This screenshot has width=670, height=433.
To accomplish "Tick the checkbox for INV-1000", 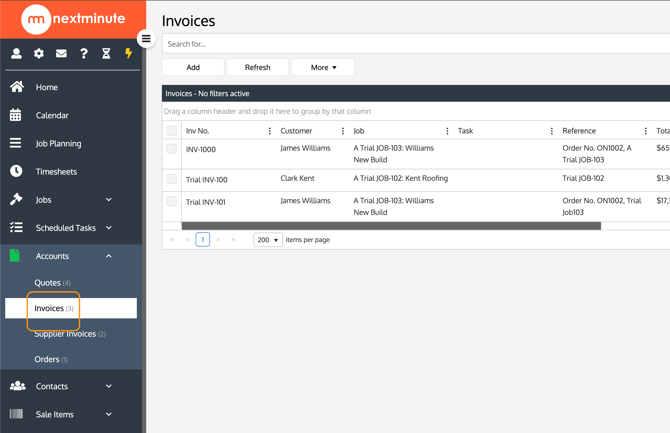I will point(172,149).
